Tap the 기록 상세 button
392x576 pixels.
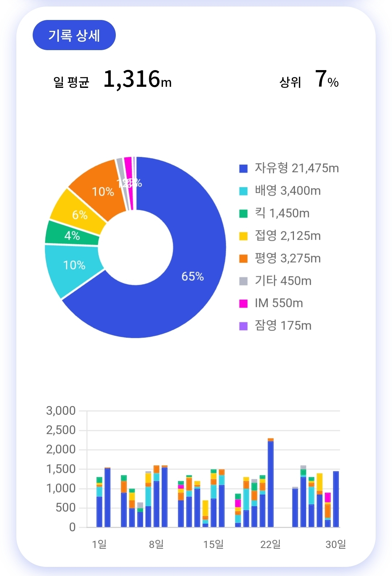click(74, 35)
